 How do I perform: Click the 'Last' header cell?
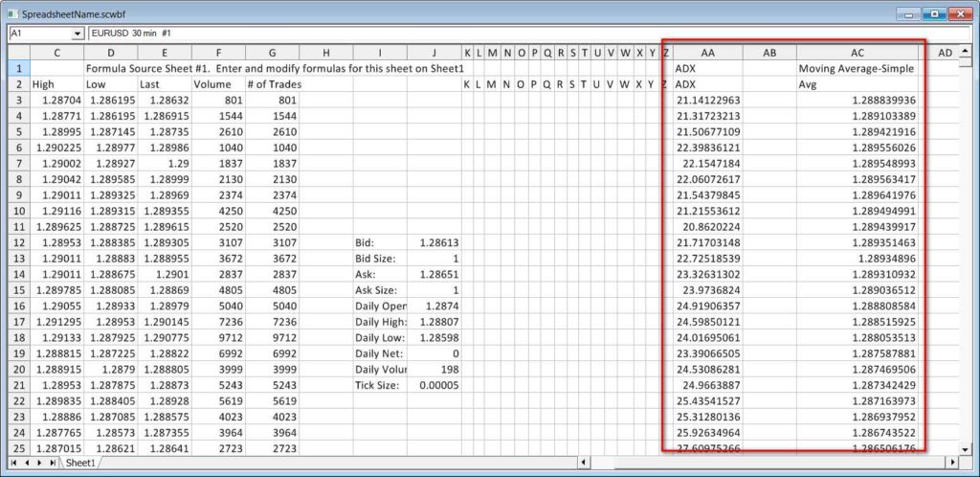165,83
